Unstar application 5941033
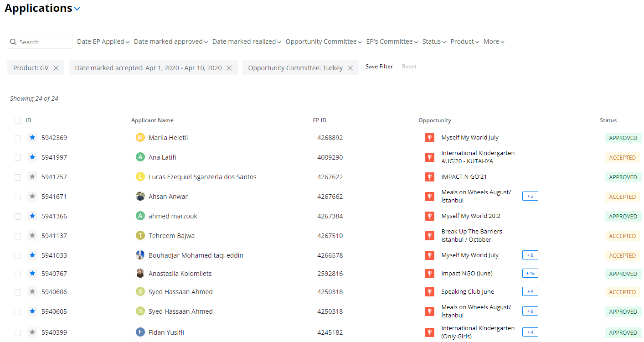Screen dimensions: 644x342 coord(32,255)
